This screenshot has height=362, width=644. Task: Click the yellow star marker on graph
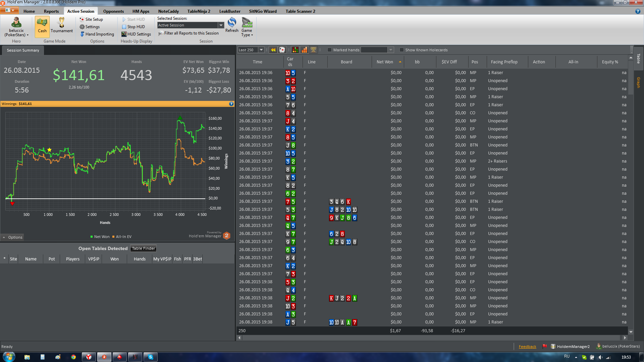(x=49, y=150)
